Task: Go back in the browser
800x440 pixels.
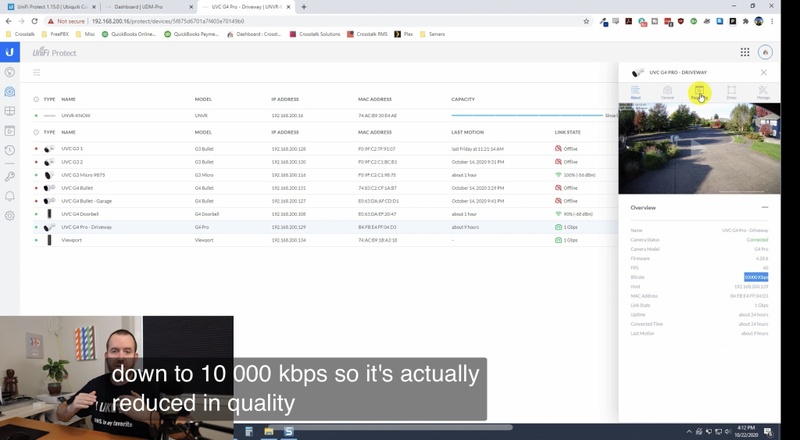Action: tap(9, 21)
